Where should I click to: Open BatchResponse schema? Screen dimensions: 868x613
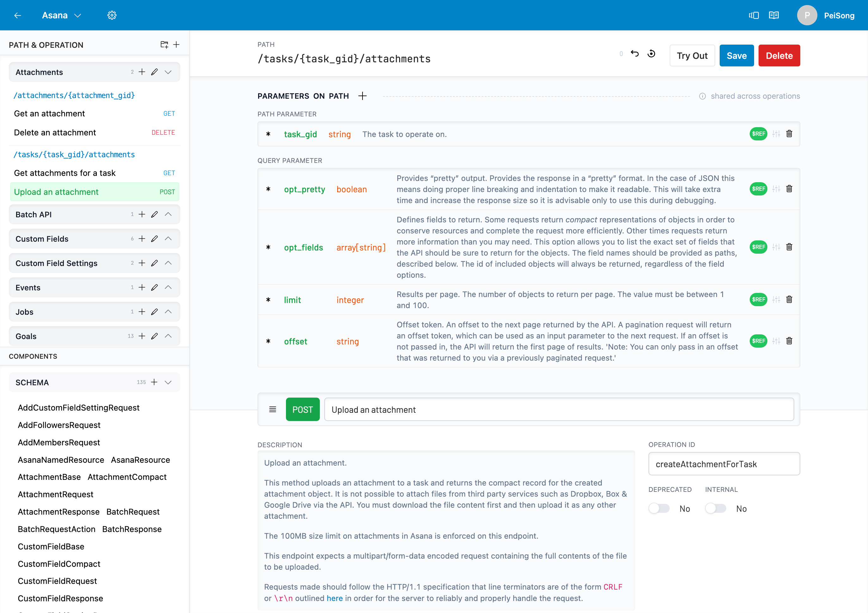(x=132, y=529)
